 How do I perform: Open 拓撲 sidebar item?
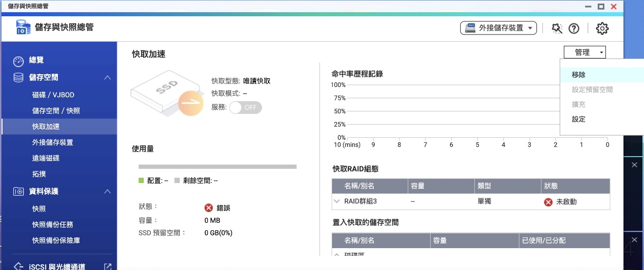tap(39, 174)
